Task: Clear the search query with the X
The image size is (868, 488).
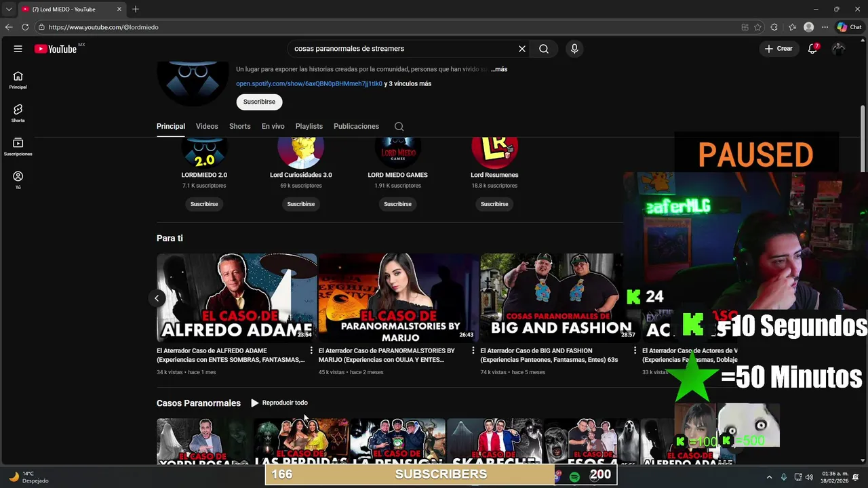Action: point(522,49)
